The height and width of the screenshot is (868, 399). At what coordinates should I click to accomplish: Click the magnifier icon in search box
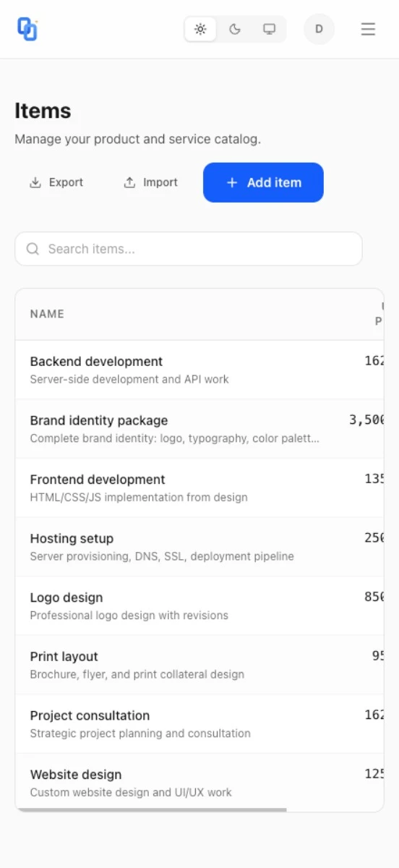click(33, 249)
